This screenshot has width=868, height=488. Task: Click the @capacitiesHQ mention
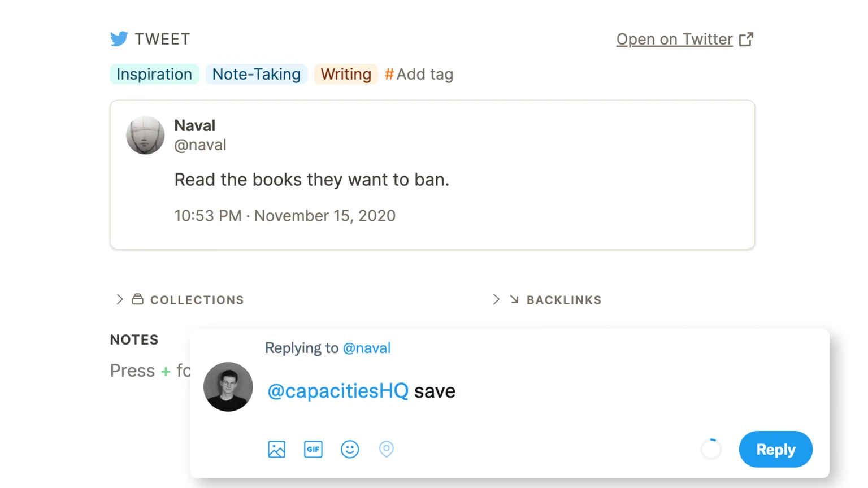pyautogui.click(x=337, y=391)
